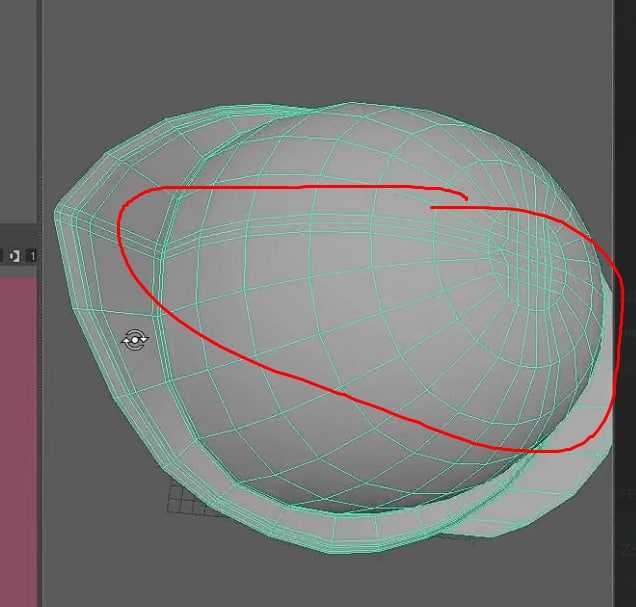
Task: Click the field showing the number 1
Action: coord(32,256)
